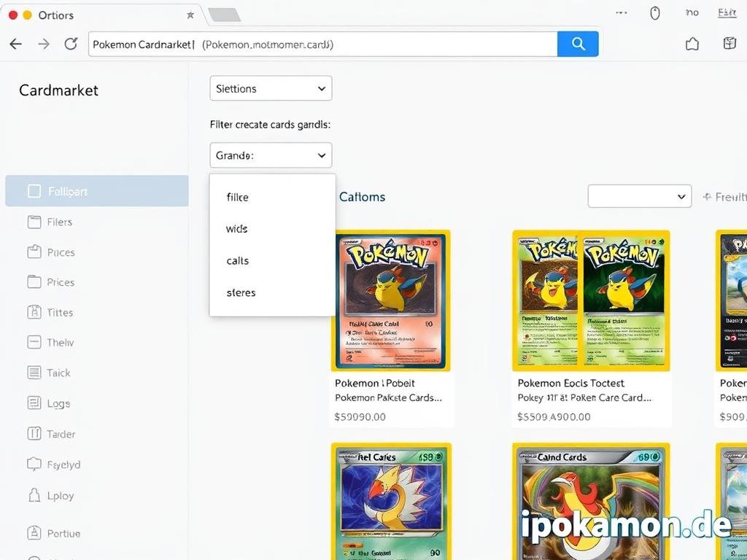Screen dimensions: 747x560
Task: Click the blue search button
Action: pyautogui.click(x=578, y=44)
